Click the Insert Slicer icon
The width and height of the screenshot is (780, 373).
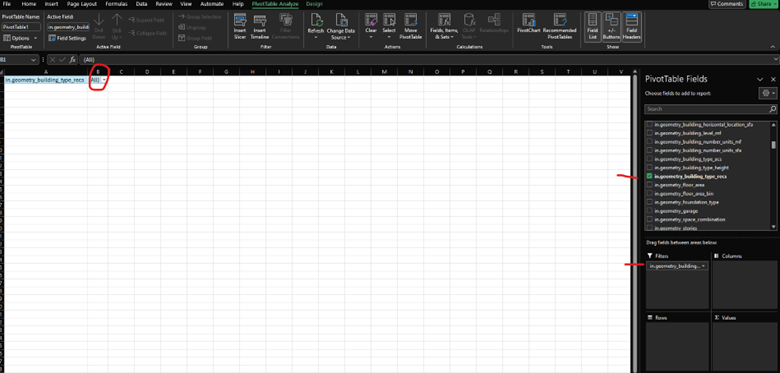tap(240, 20)
